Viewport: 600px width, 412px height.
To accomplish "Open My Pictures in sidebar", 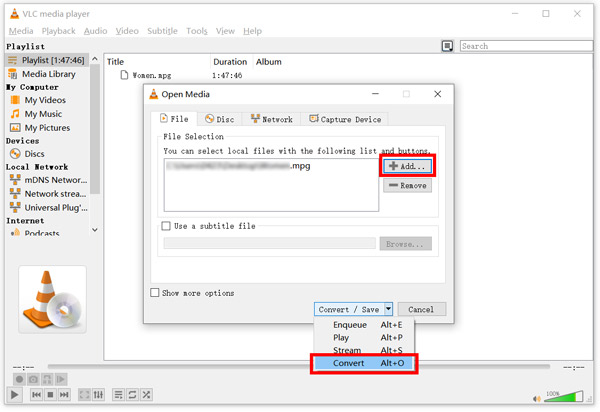I will coord(47,128).
